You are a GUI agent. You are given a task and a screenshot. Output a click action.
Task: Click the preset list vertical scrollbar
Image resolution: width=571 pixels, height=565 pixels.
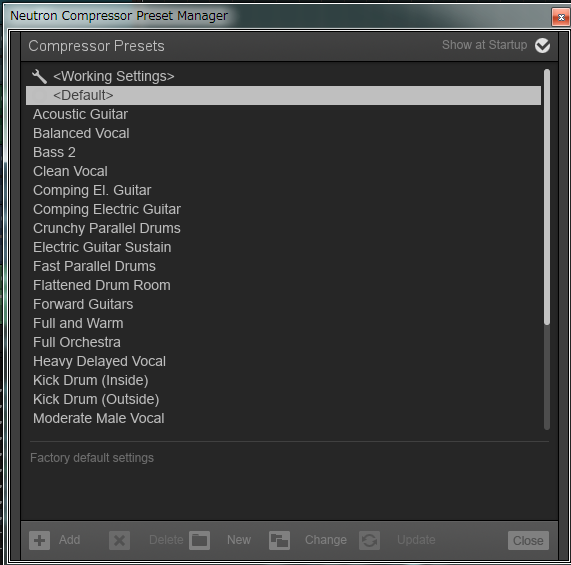(547, 197)
